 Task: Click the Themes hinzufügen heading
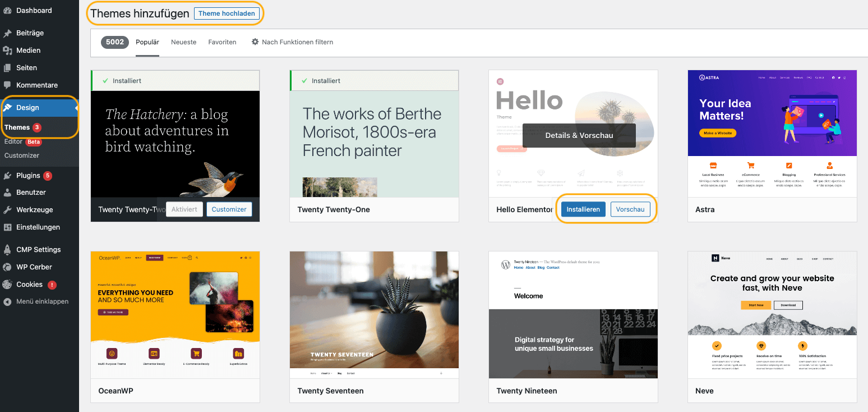point(140,13)
